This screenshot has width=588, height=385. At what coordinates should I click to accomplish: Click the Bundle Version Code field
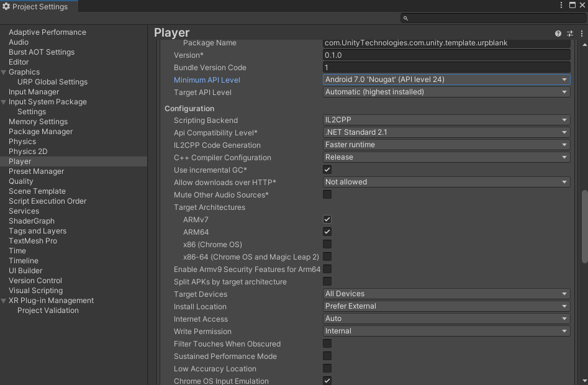click(446, 68)
